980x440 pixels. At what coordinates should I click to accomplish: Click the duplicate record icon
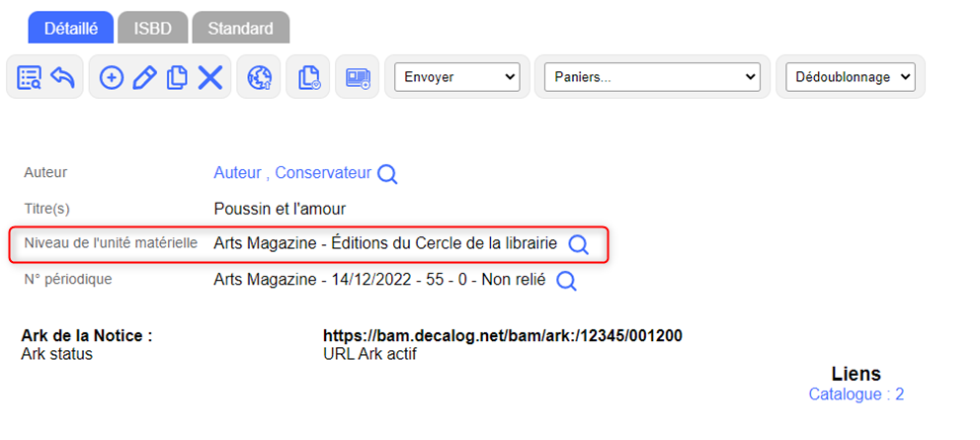click(177, 77)
